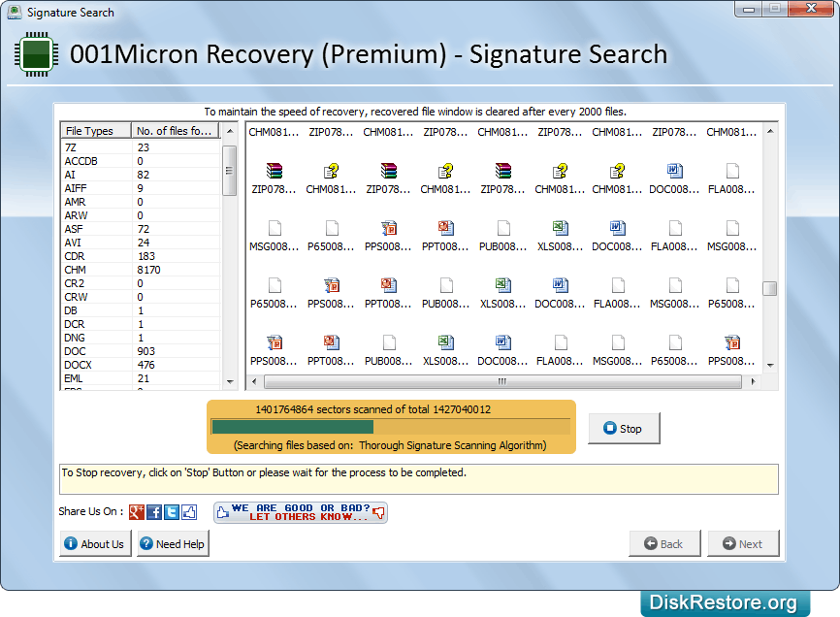This screenshot has width=840, height=617.
Task: Open the DOC008 Word file in the ZIP078 row
Action: click(x=674, y=179)
